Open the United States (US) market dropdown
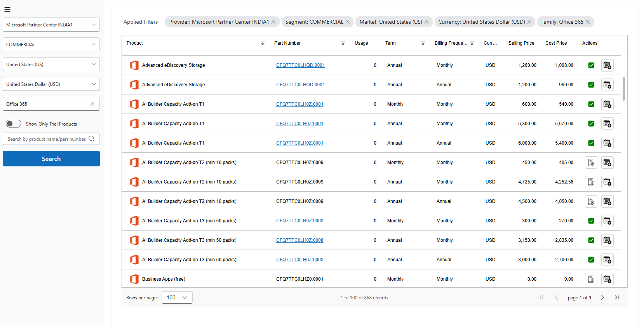644x325 pixels. coord(51,64)
